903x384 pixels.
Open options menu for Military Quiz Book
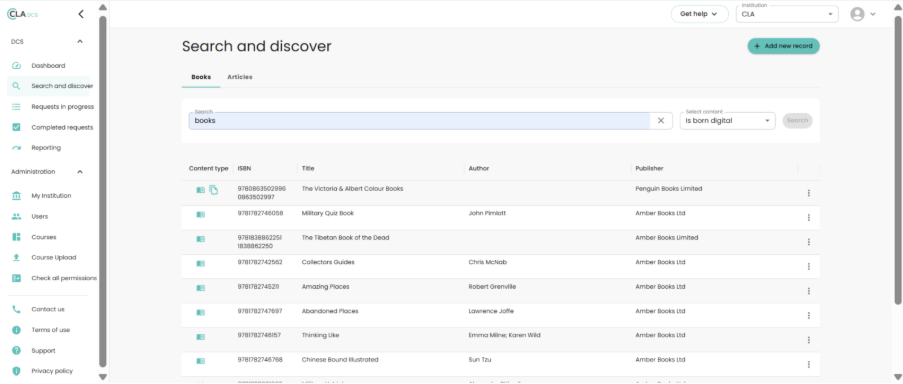click(809, 218)
